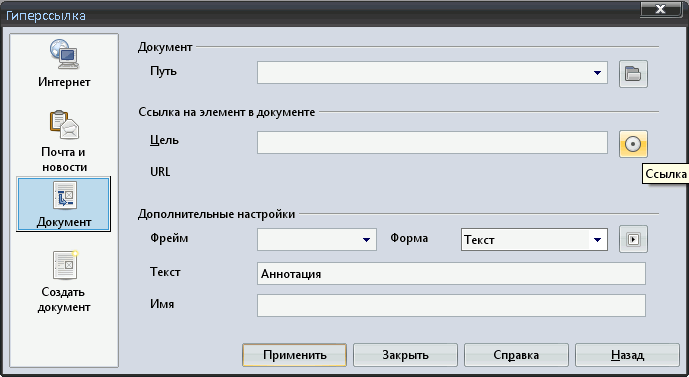This screenshot has height=377, width=689.
Task: Open the Форма dropdown showing Текст
Action: [x=597, y=240]
